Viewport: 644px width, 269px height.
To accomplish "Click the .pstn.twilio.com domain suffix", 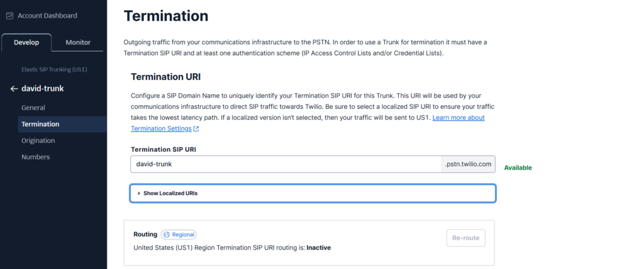I will pos(468,164).
